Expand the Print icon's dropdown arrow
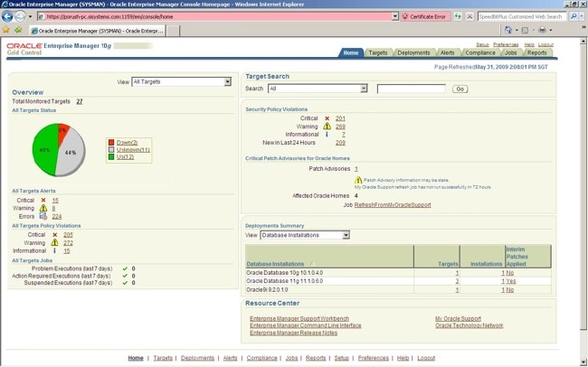 pos(551,30)
